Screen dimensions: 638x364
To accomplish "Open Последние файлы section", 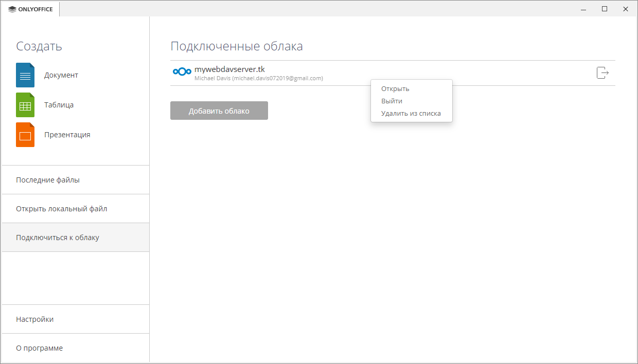I will point(76,180).
